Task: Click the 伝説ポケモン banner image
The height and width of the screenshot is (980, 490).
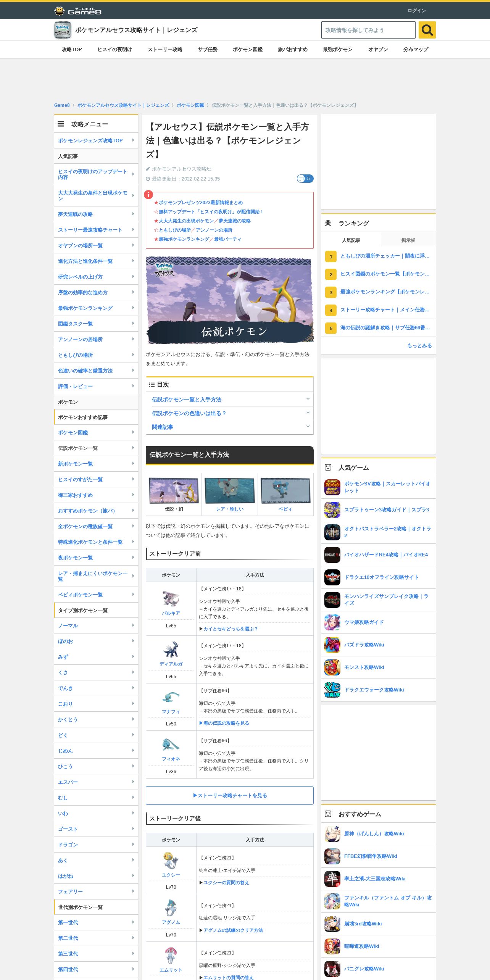Action: pos(230,300)
